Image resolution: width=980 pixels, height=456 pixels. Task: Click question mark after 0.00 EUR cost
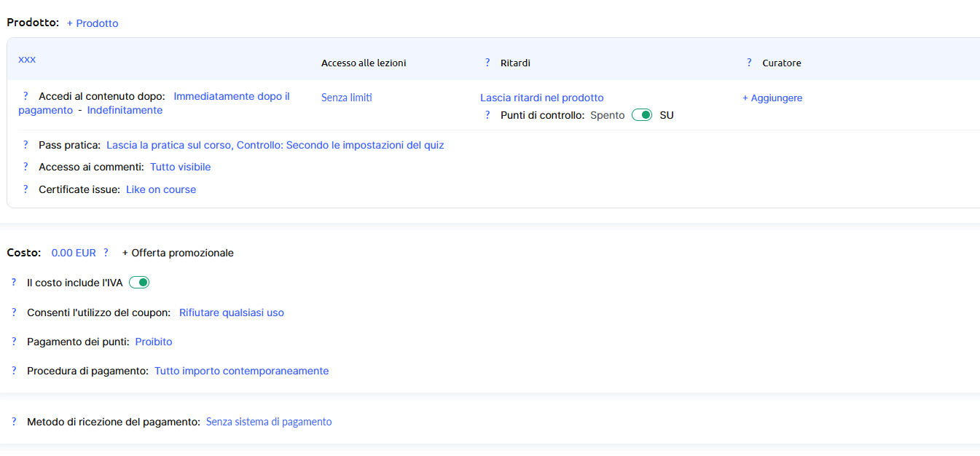pyautogui.click(x=106, y=253)
